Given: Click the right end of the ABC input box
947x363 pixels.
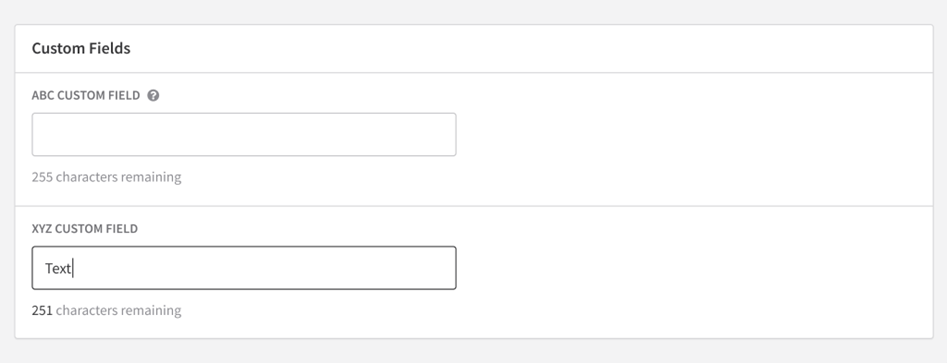Looking at the screenshot, I should tap(444, 135).
